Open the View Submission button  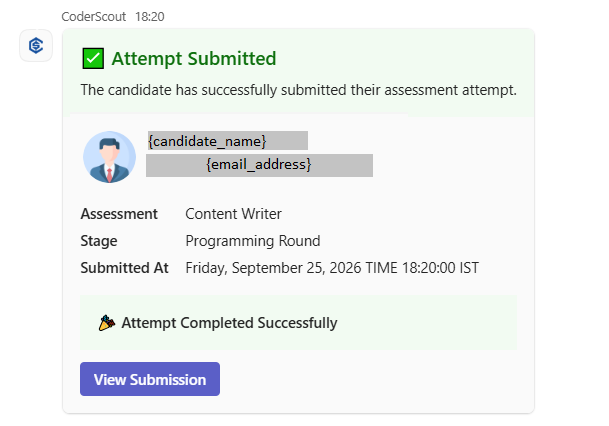150,379
